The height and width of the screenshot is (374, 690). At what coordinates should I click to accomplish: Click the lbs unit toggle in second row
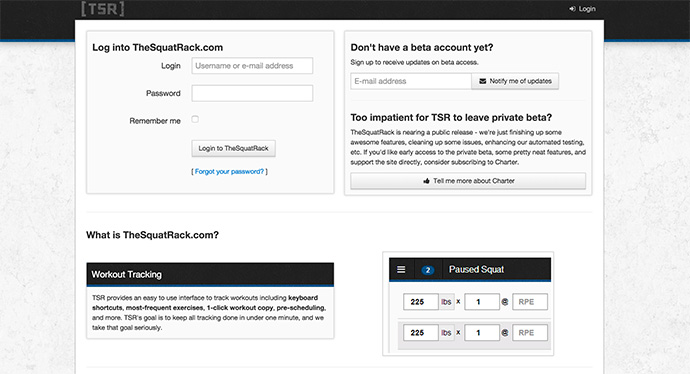446,333
